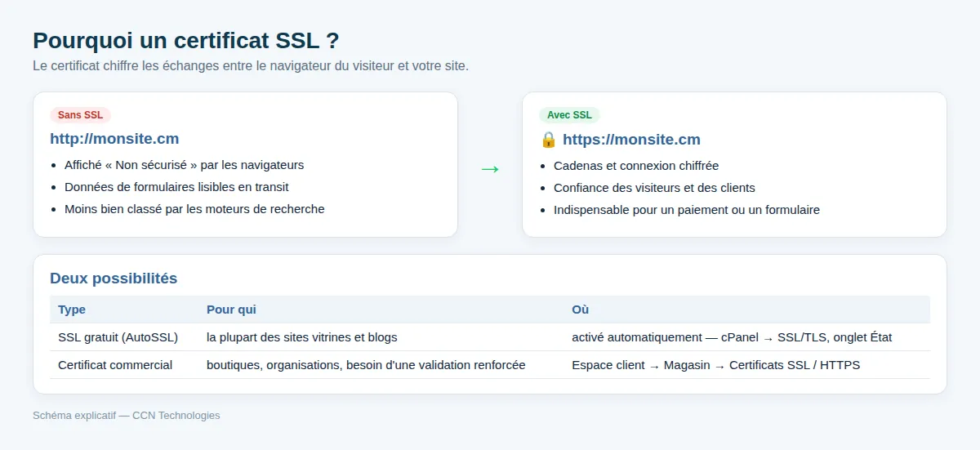Click the https://monsite.cm address text
This screenshot has height=450, width=980.
pos(631,140)
